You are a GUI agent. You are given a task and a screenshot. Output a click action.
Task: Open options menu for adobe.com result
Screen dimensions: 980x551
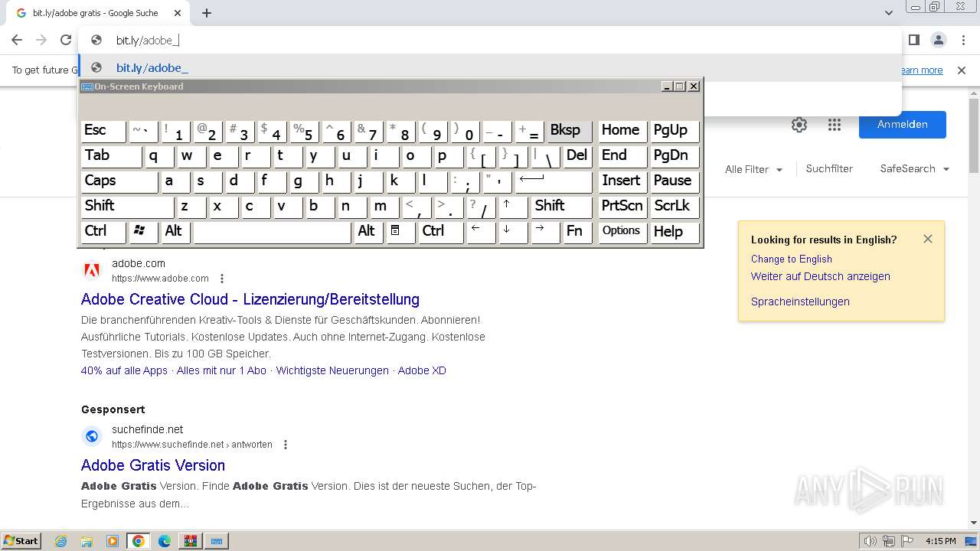click(222, 279)
